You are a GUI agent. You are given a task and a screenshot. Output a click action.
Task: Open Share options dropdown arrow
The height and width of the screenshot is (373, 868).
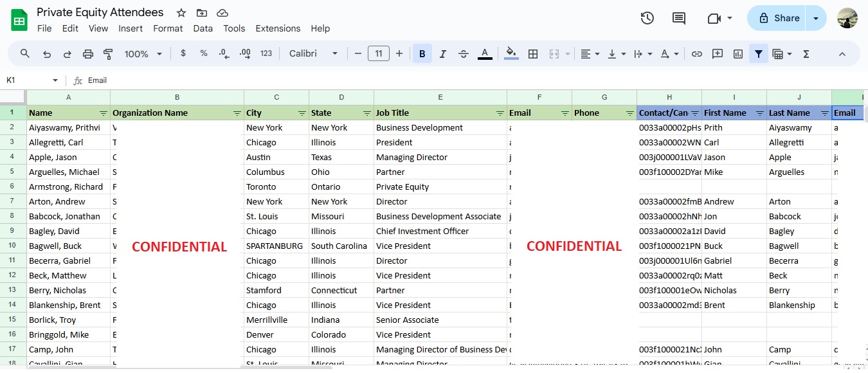click(816, 18)
